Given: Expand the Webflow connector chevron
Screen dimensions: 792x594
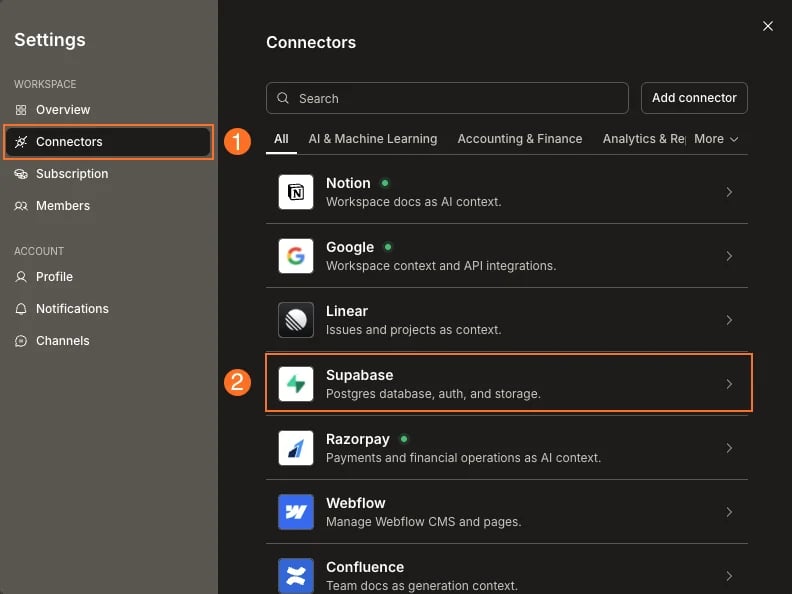Looking at the screenshot, I should point(729,512).
